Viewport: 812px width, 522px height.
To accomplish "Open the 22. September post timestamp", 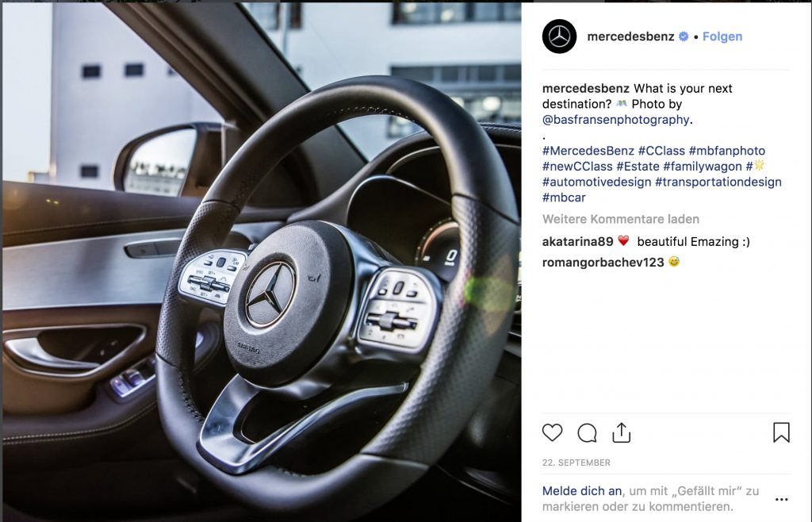I will [576, 463].
